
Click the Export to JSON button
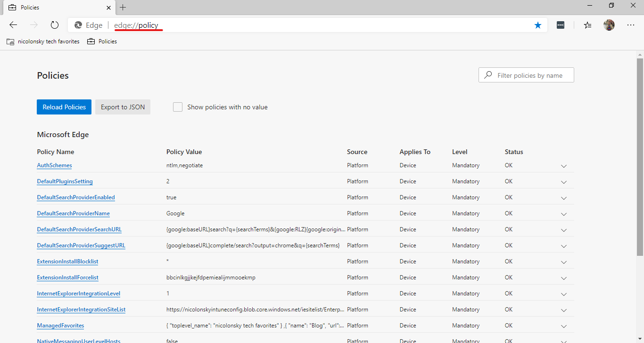pyautogui.click(x=123, y=107)
